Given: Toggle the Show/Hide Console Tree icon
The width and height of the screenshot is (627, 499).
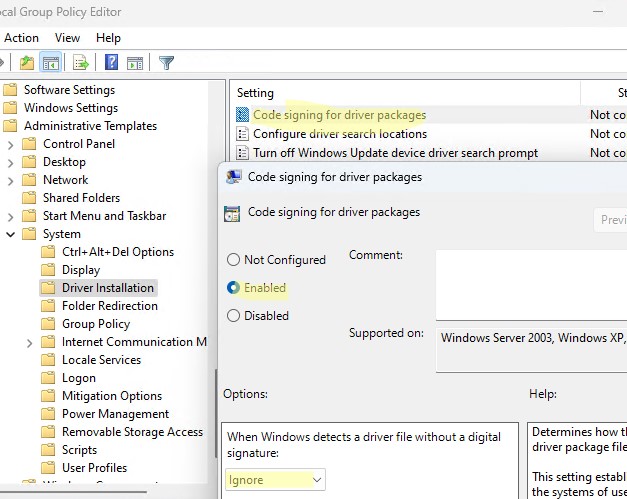Looking at the screenshot, I should click(x=51, y=63).
